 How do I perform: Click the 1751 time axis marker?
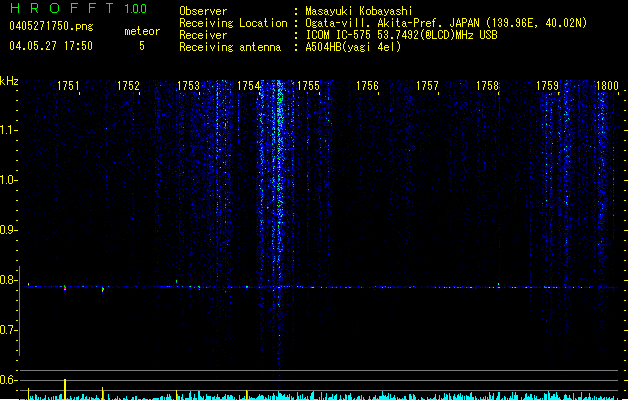coord(68,86)
